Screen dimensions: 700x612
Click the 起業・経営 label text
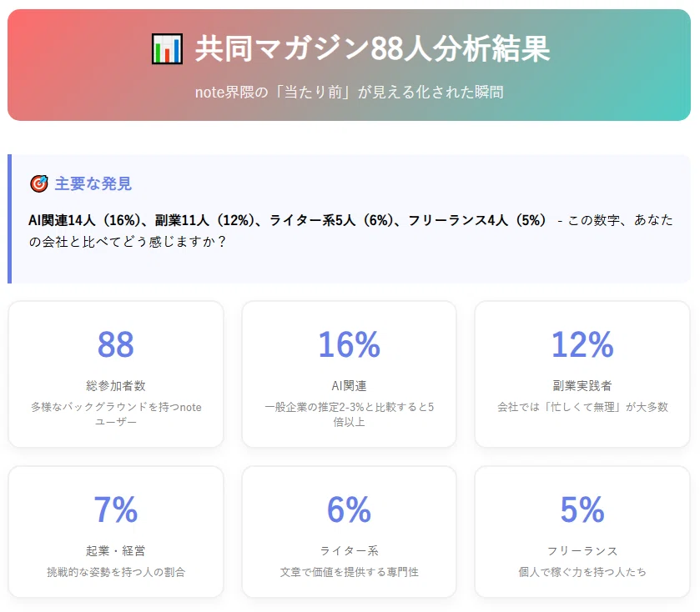116,551
